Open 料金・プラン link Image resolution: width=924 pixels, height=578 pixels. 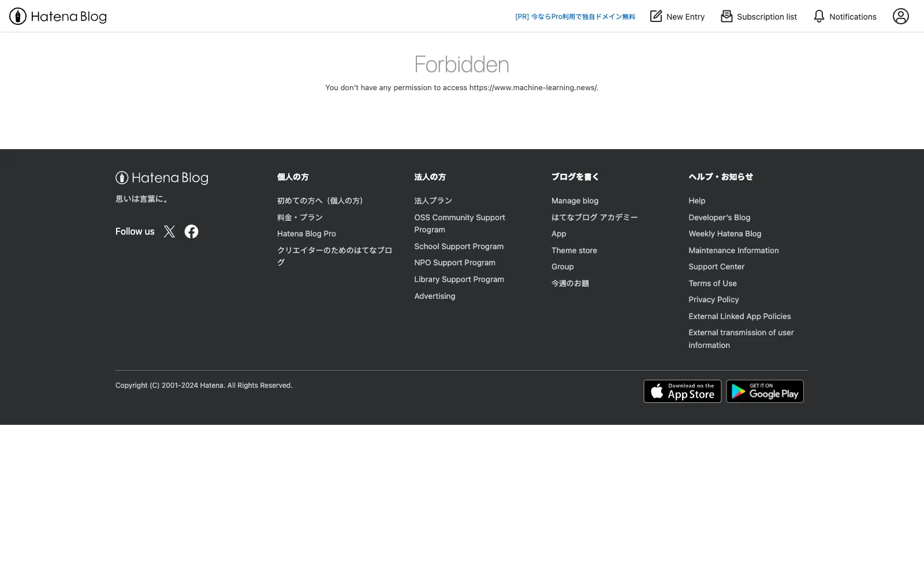pyautogui.click(x=300, y=217)
